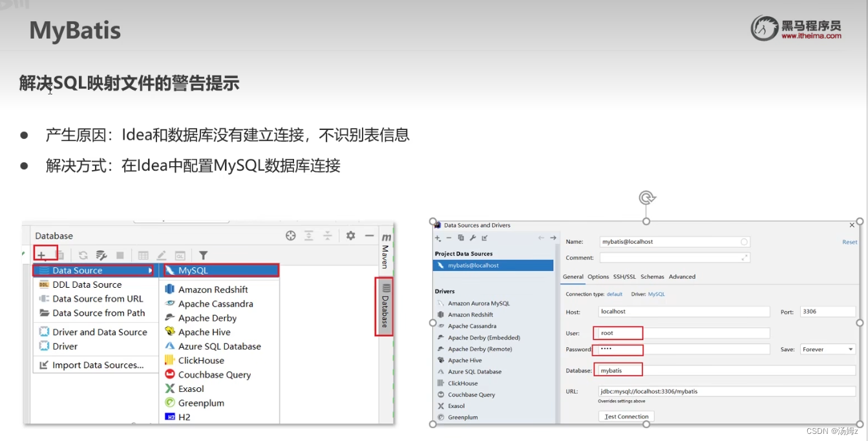Click the wrench icon in Data Sources dialog
Image resolution: width=868 pixels, height=441 pixels.
point(472,238)
